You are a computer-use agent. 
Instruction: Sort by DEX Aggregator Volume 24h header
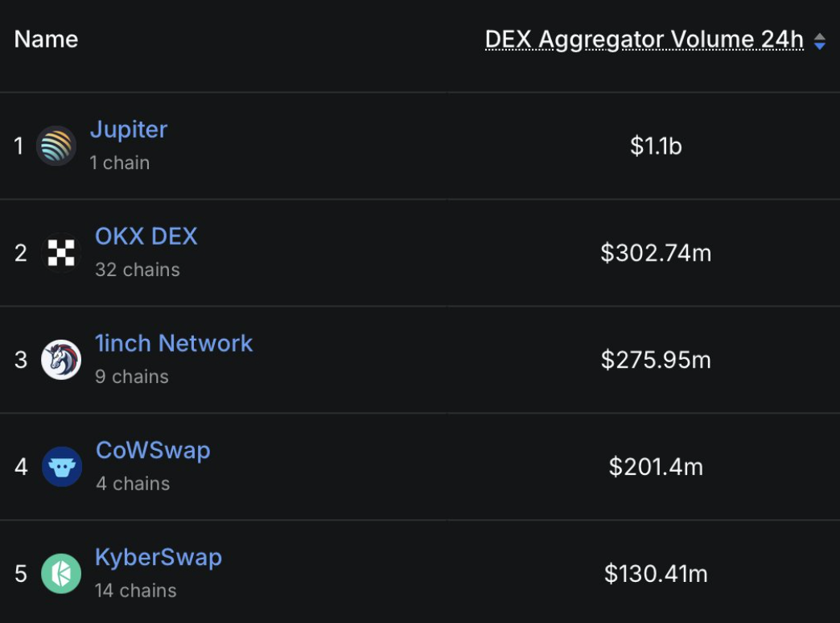click(x=644, y=39)
